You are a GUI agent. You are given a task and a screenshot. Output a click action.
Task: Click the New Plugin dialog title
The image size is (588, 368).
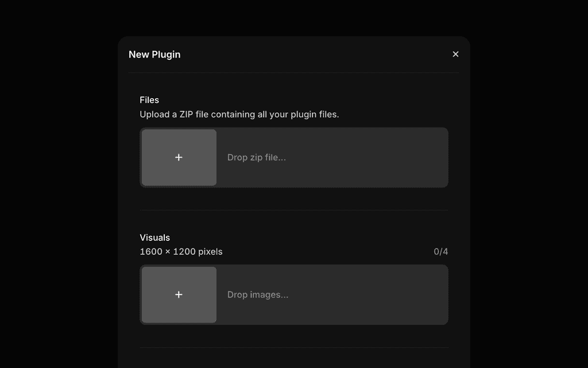pyautogui.click(x=154, y=54)
